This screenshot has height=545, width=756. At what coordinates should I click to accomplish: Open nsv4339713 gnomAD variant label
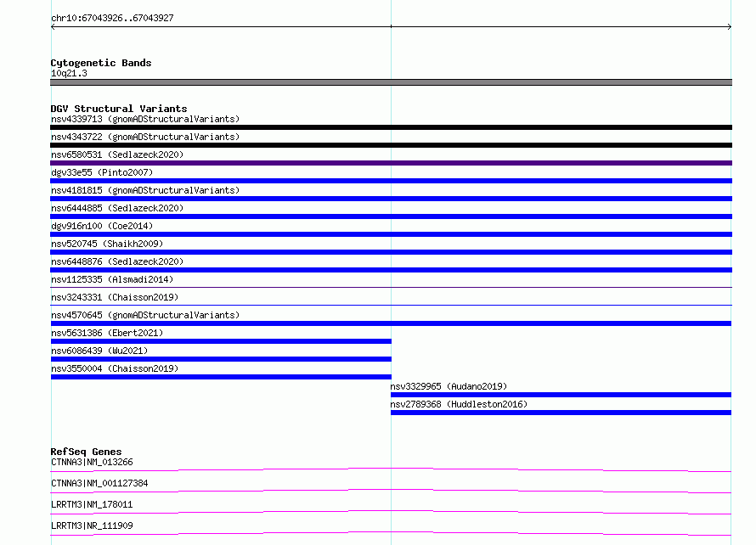145,119
